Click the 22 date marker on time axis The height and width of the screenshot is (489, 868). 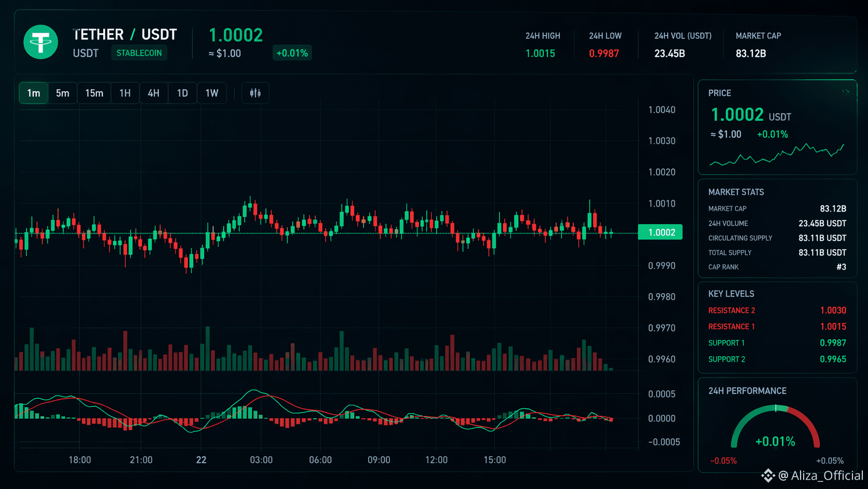tap(201, 460)
